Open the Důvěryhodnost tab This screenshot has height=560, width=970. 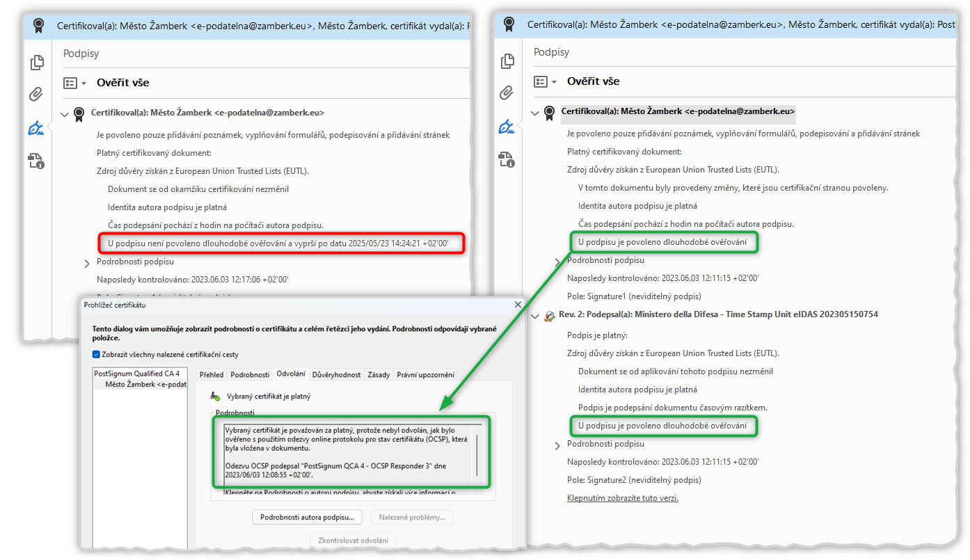[337, 374]
